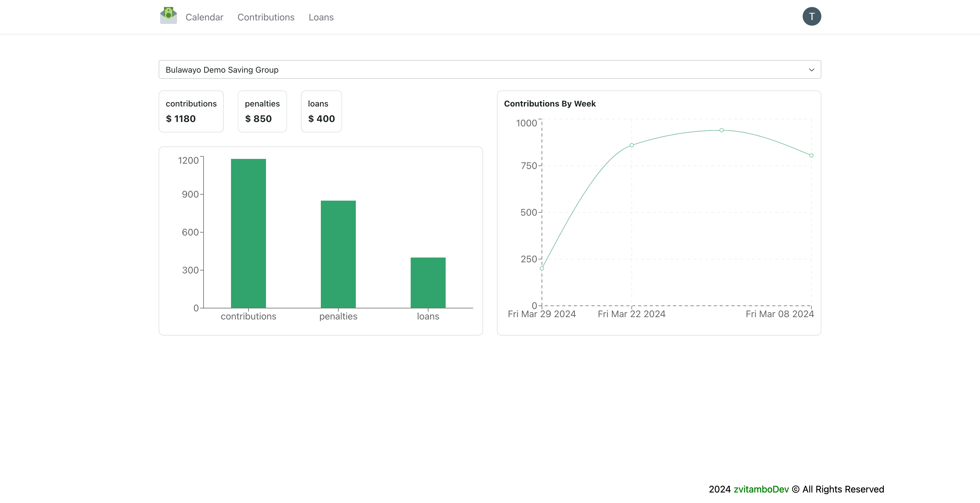Select the contributions $ 1180 card
This screenshot has width=980, height=503.
[191, 111]
